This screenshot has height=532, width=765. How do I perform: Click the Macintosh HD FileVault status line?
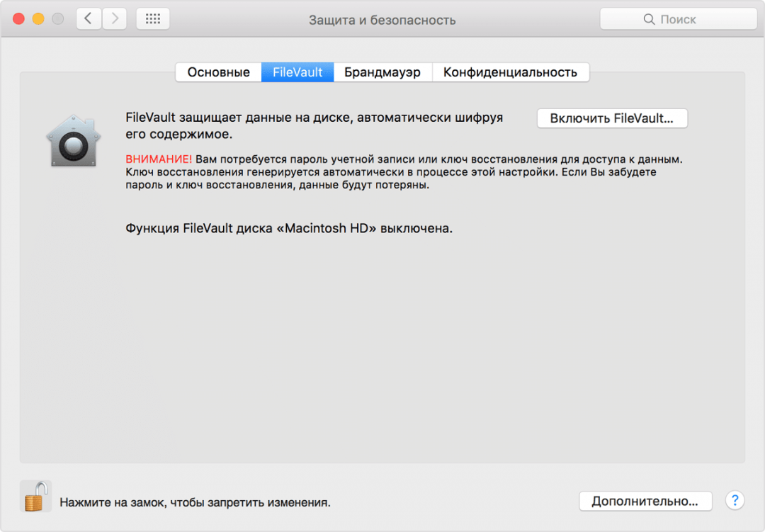(288, 230)
